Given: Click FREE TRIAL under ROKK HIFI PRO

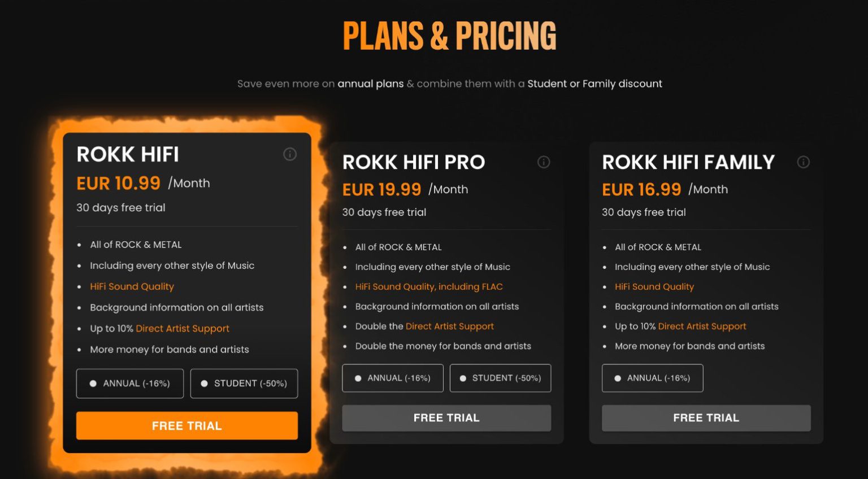Looking at the screenshot, I should click(x=446, y=417).
